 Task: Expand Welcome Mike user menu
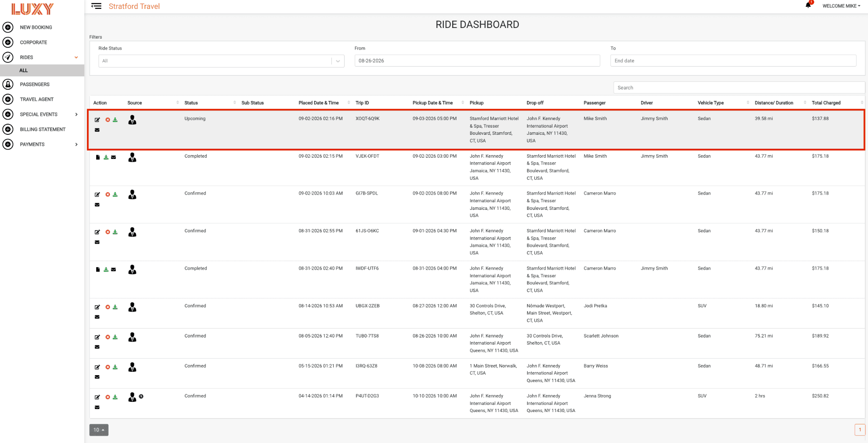tap(841, 6)
